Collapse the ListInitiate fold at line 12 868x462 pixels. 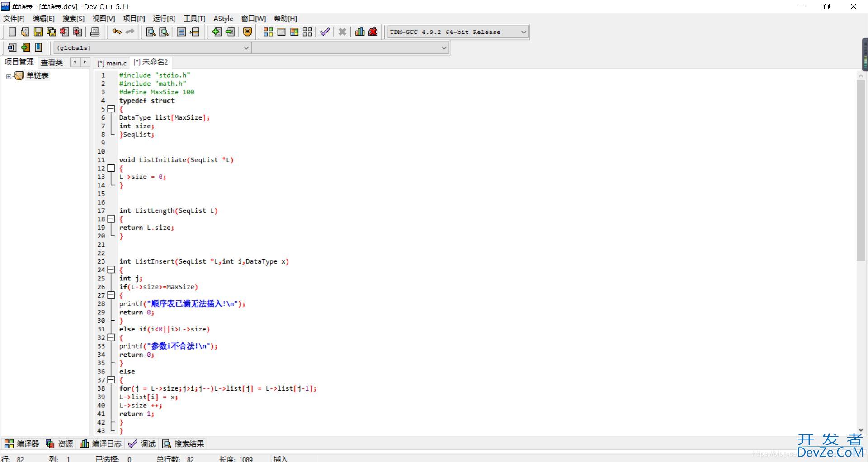pyautogui.click(x=111, y=168)
